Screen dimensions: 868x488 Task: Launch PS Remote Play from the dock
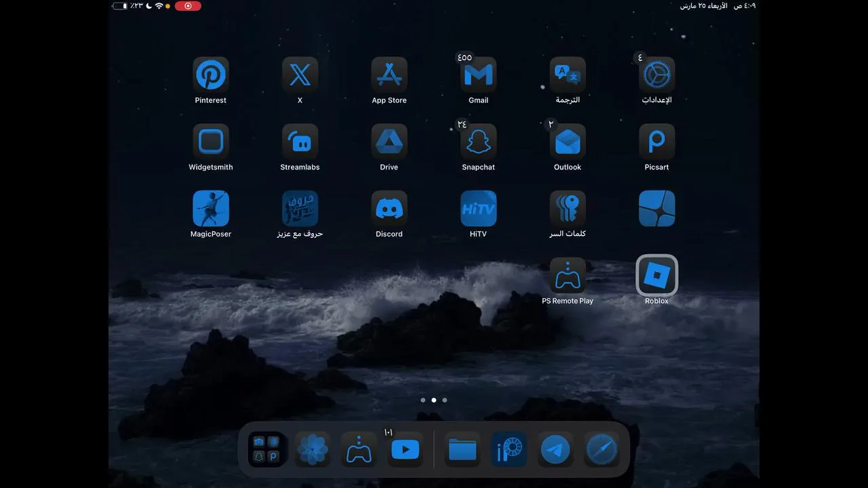(359, 449)
